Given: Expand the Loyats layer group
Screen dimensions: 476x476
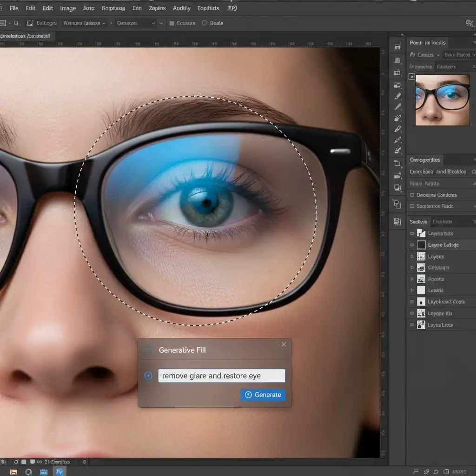Looking at the screenshot, I should pos(412,257).
